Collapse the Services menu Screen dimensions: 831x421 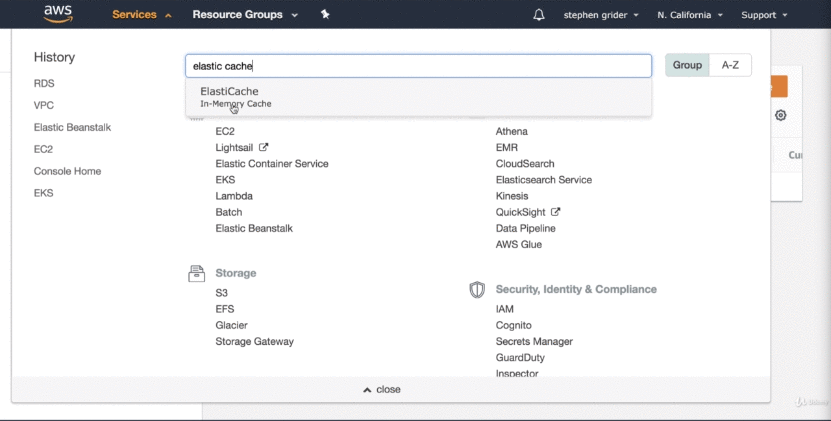142,15
